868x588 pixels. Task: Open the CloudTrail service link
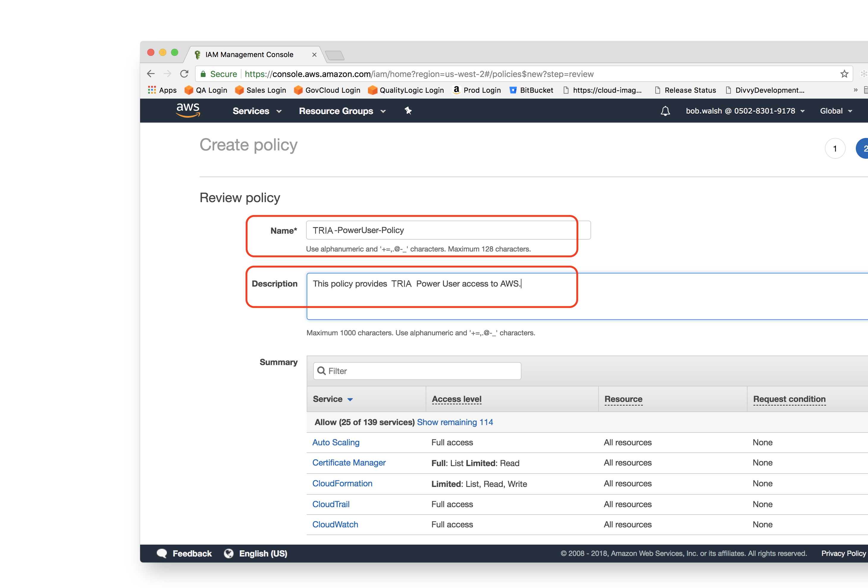pyautogui.click(x=331, y=504)
